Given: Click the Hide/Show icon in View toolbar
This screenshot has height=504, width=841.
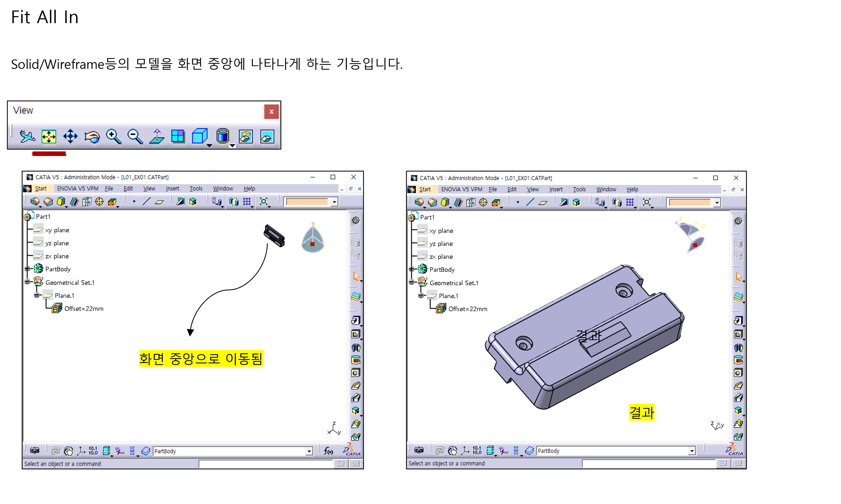Looking at the screenshot, I should click(246, 137).
